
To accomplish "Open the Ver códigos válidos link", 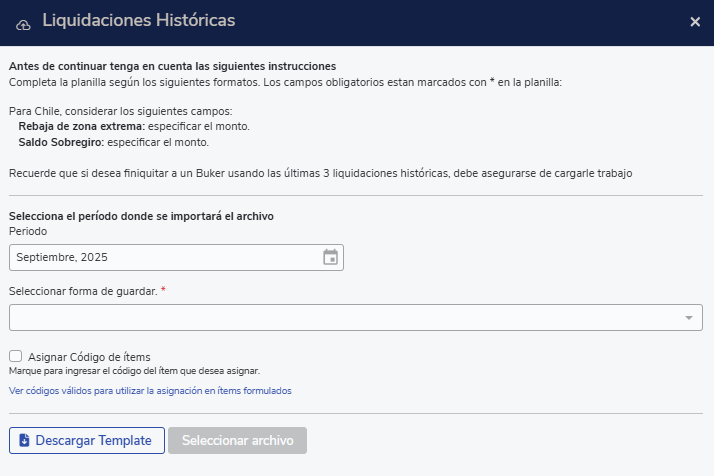I will 150,391.
